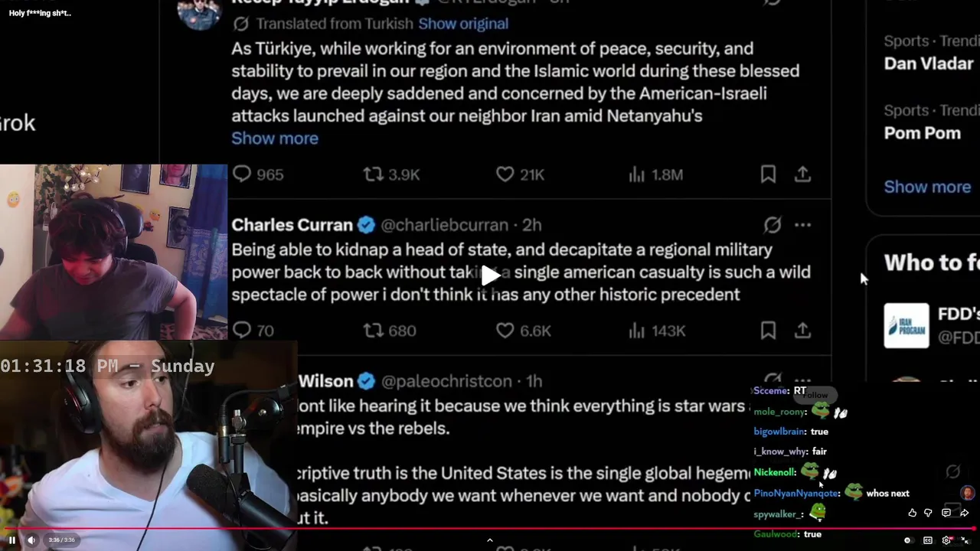This screenshot has height=551, width=980.
Task: Click the large play overlay in video center
Action: click(x=491, y=275)
